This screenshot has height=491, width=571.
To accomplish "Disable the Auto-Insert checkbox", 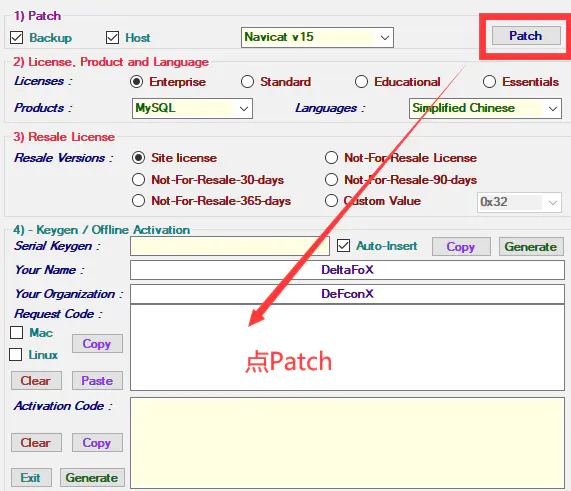I will tap(343, 246).
